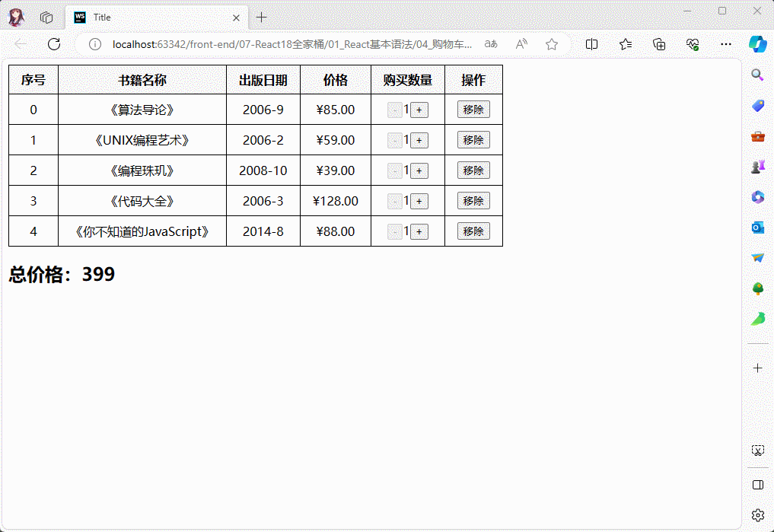
Task: Open sidebar settings gear icon
Action: coord(757,515)
